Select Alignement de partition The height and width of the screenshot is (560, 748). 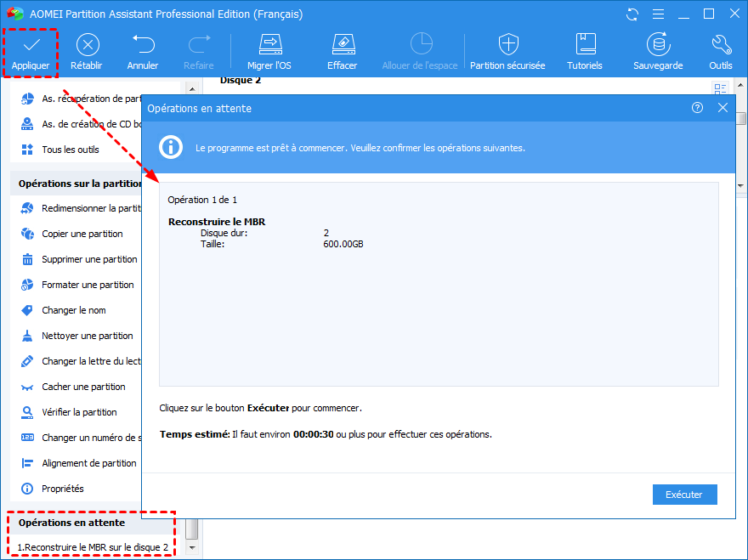click(x=79, y=463)
